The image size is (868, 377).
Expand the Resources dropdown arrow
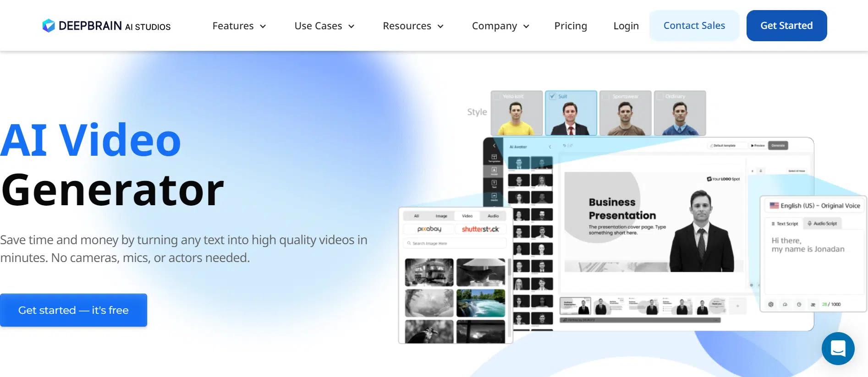coord(440,27)
